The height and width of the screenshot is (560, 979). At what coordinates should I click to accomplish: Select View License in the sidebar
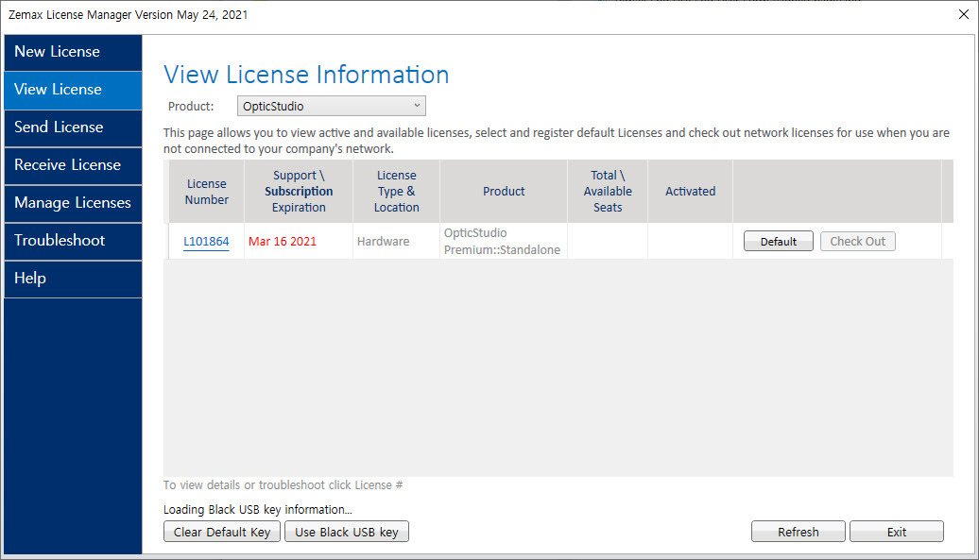(73, 90)
